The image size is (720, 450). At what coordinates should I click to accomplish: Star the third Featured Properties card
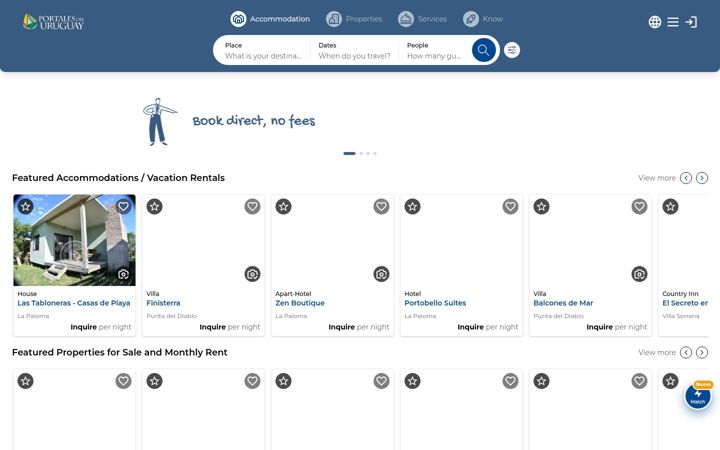pos(284,381)
